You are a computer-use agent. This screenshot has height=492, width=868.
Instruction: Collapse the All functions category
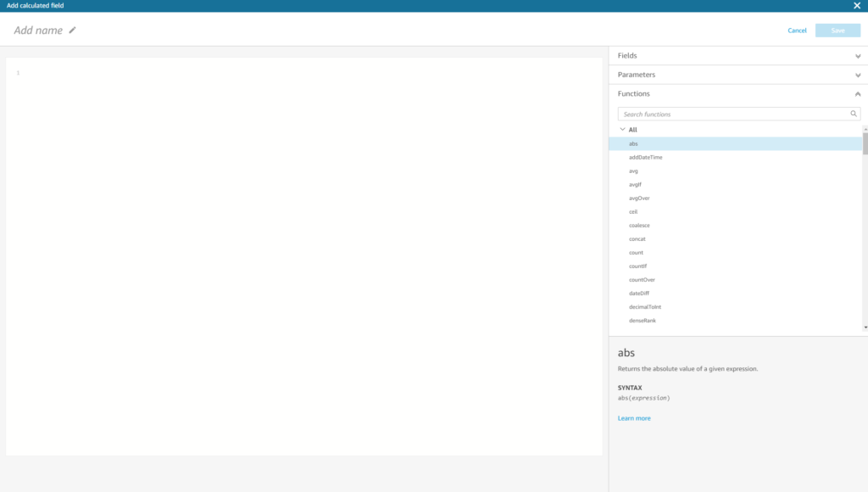(622, 130)
